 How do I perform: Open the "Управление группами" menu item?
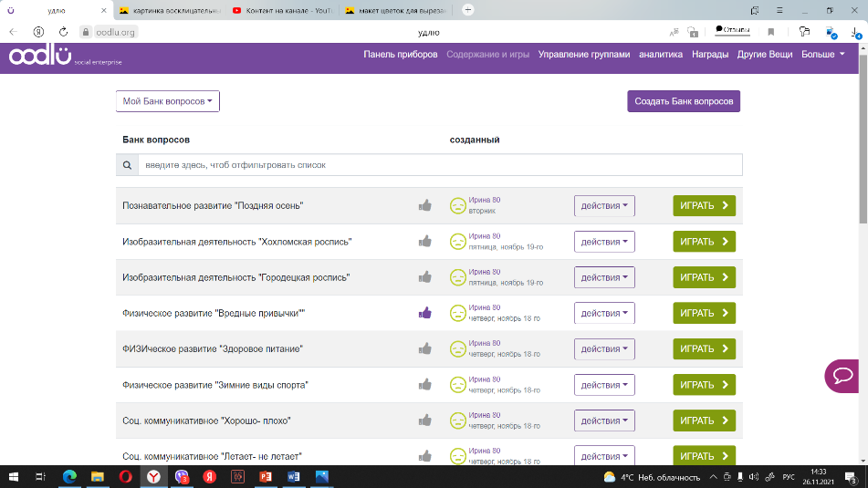(x=584, y=55)
